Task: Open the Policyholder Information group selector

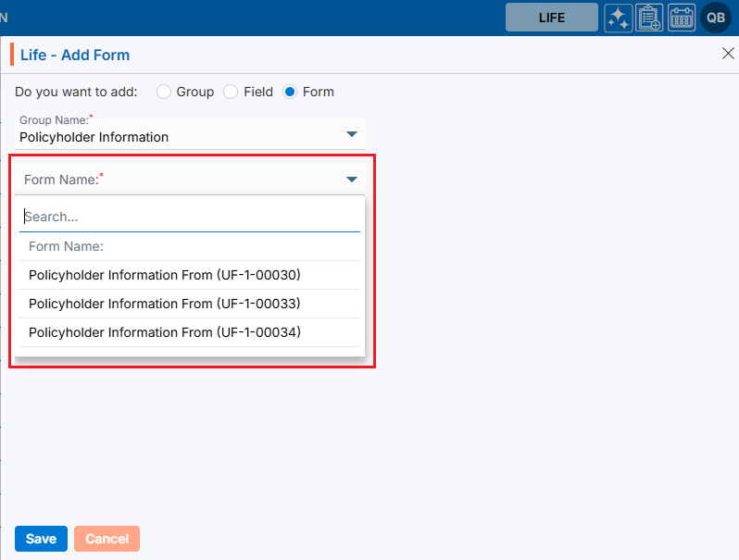Action: (185, 137)
